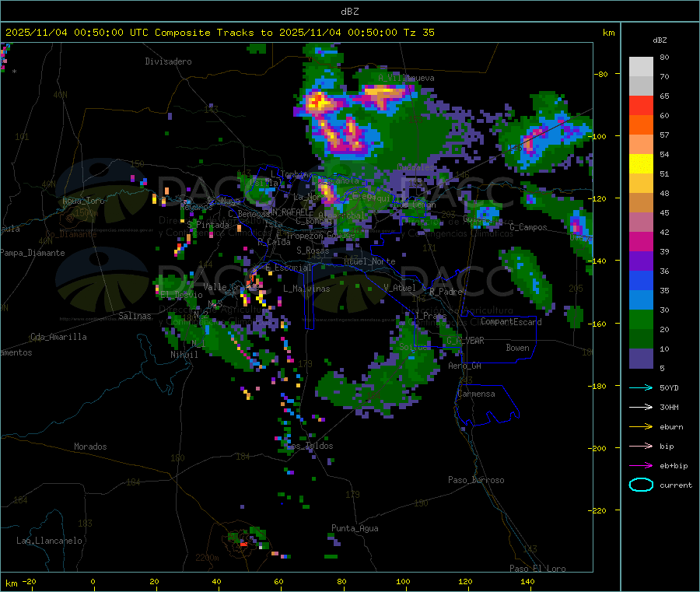This screenshot has width=700, height=592.
Task: Pick the red 65-60 dBZ color band
Action: click(x=641, y=105)
